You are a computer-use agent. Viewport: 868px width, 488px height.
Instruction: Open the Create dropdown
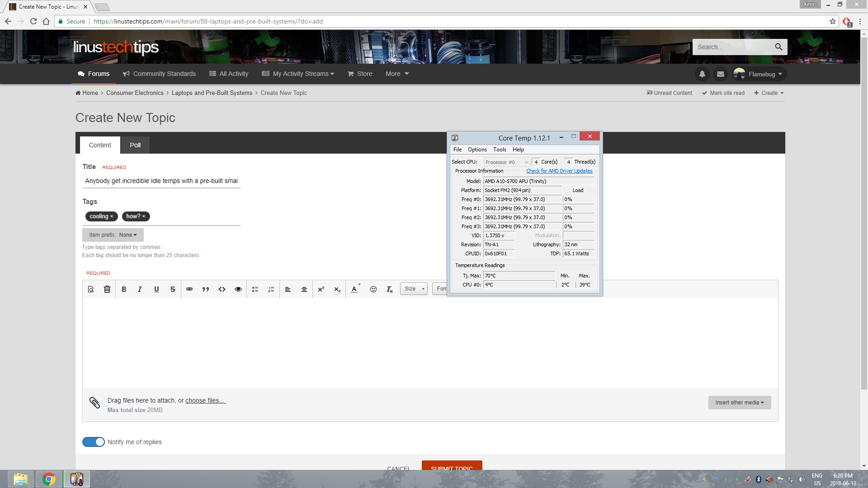(x=769, y=93)
